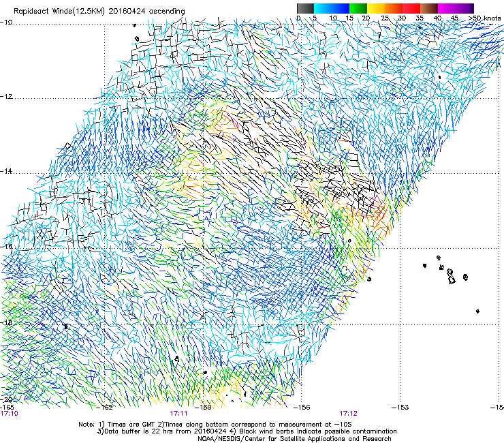Click the gray 0-5 knots color swatch
The width and height of the screenshot is (504, 443).
(305, 8)
